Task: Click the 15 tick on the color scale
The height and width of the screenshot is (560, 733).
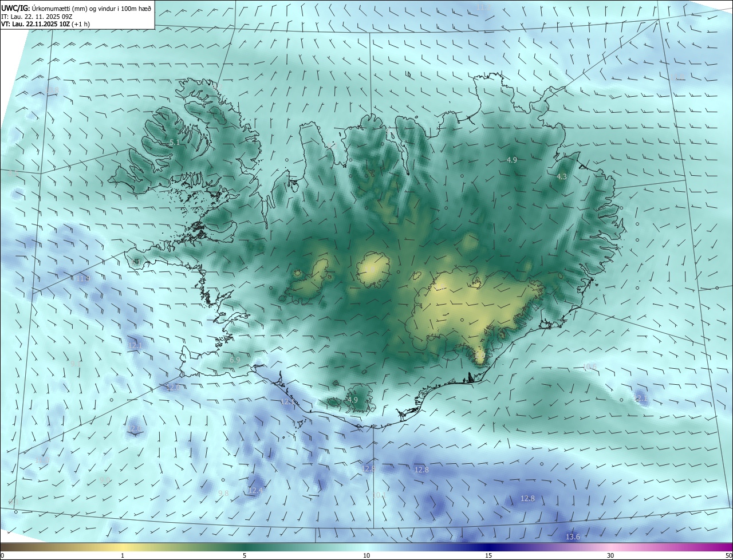Action: pyautogui.click(x=488, y=555)
